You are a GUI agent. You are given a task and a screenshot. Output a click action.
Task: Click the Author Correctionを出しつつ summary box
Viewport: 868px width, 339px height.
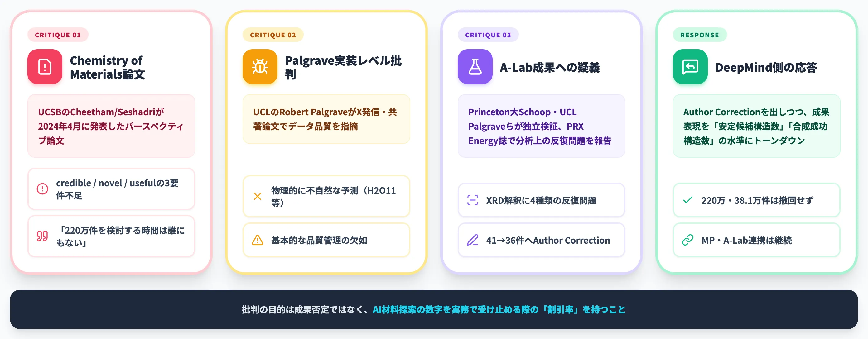[x=756, y=126]
